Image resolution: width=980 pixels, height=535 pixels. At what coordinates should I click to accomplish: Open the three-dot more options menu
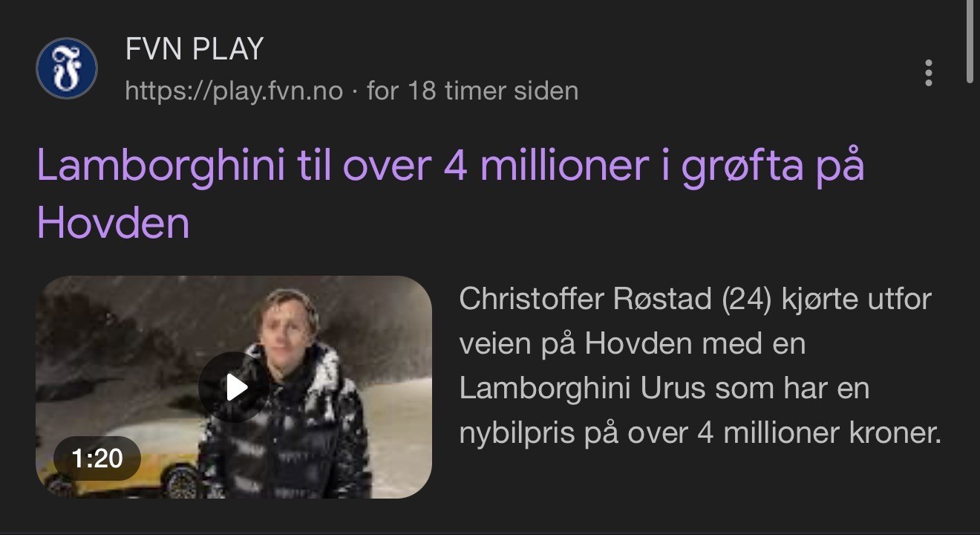pyautogui.click(x=928, y=73)
